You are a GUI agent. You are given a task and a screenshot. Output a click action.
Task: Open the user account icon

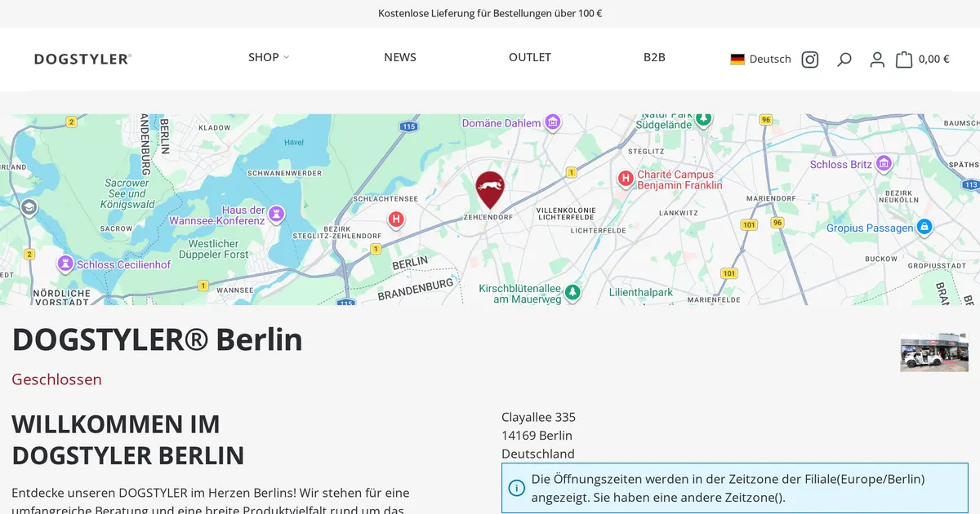coord(877,59)
